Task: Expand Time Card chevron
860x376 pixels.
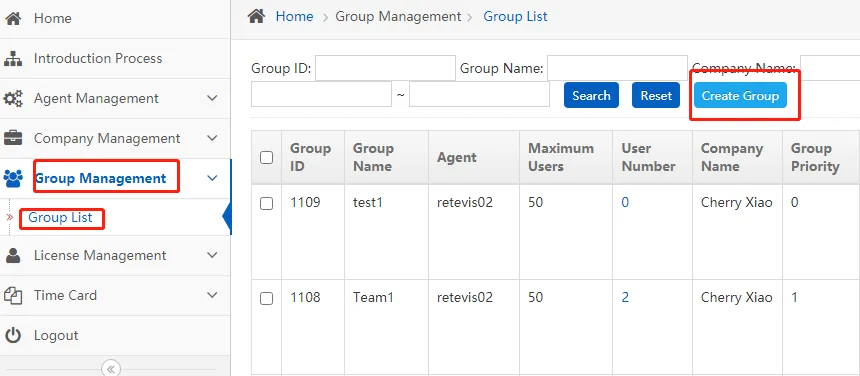Action: click(x=212, y=295)
